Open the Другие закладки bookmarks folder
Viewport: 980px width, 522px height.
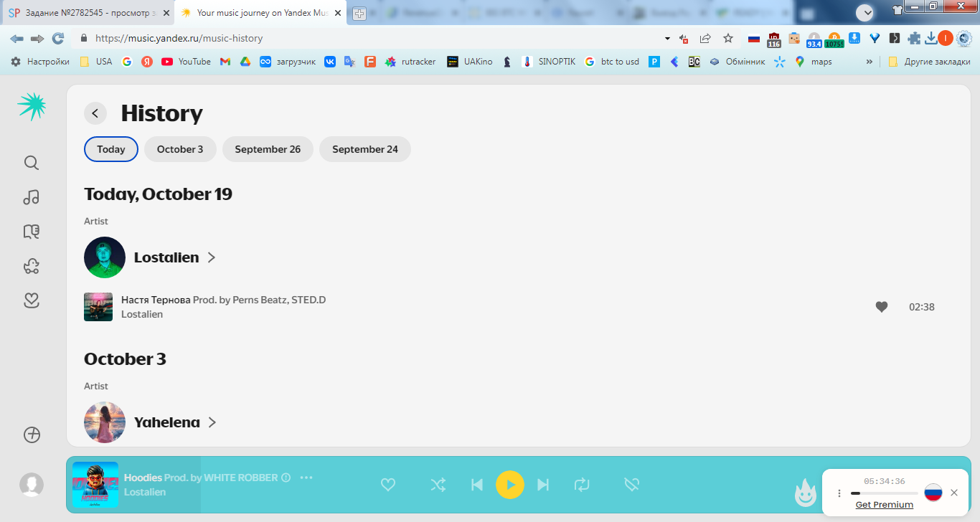coord(929,62)
